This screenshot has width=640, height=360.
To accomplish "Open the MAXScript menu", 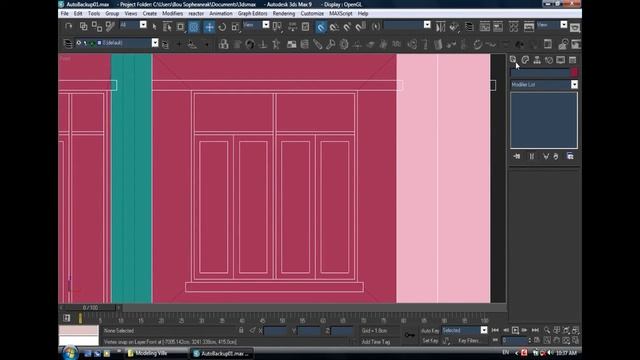I will [340, 13].
